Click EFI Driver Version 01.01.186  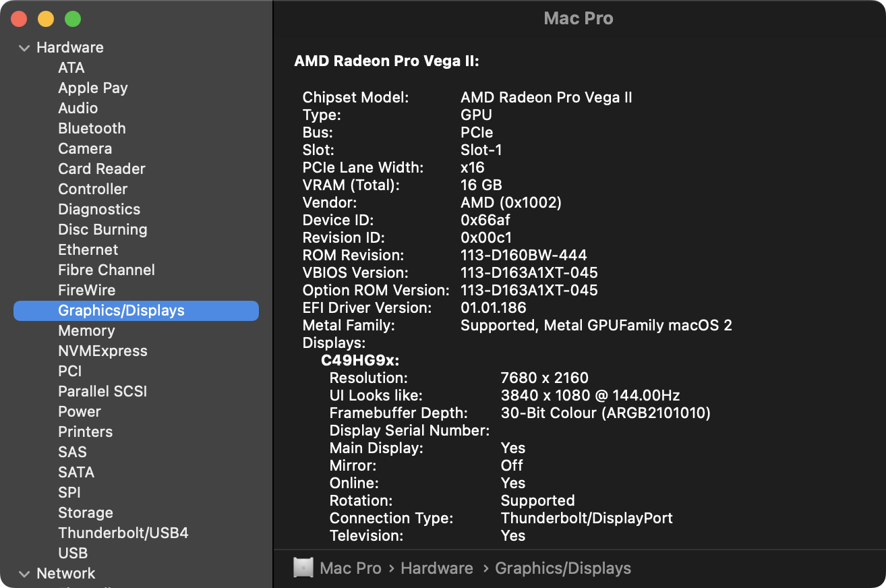(494, 307)
